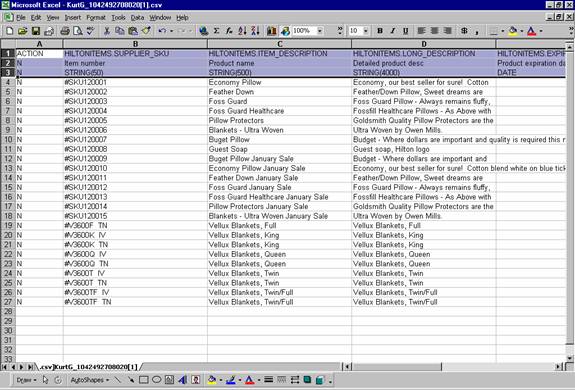The height and width of the screenshot is (390, 575).
Task: Expand More Buttons chevron on Standard toolbar
Action: (340, 31)
